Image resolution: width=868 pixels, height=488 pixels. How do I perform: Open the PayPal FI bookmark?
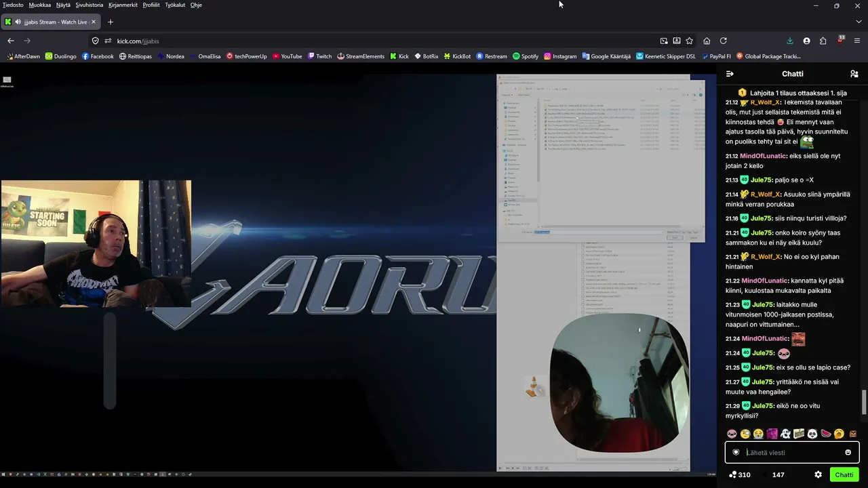(x=716, y=56)
